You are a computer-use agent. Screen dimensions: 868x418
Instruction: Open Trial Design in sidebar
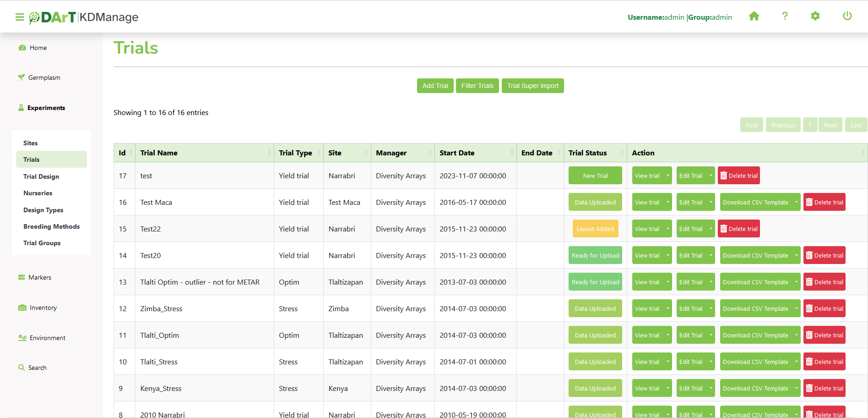[x=41, y=176]
